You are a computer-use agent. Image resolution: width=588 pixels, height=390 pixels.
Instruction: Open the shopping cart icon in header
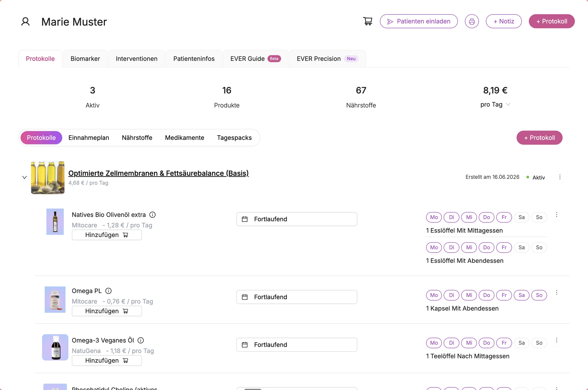click(367, 21)
